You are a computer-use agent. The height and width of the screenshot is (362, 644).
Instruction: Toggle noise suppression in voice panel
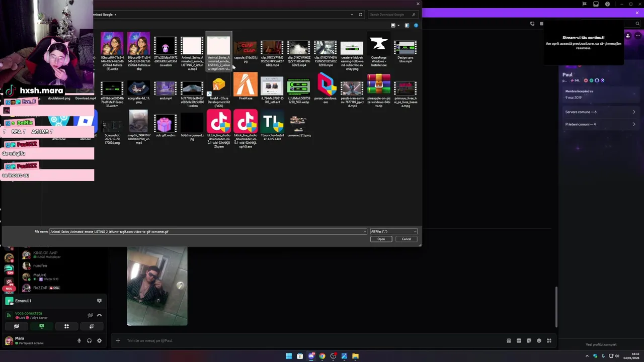pyautogui.click(x=90, y=315)
